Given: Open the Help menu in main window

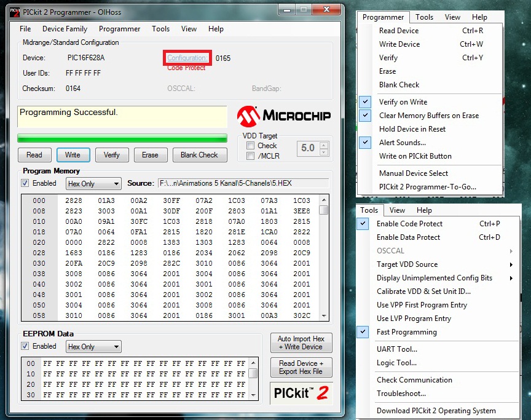Looking at the screenshot, I should tap(216, 29).
